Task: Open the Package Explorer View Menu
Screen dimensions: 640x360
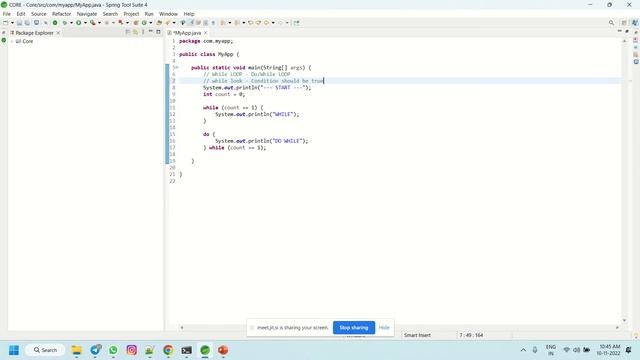Action: 143,32
